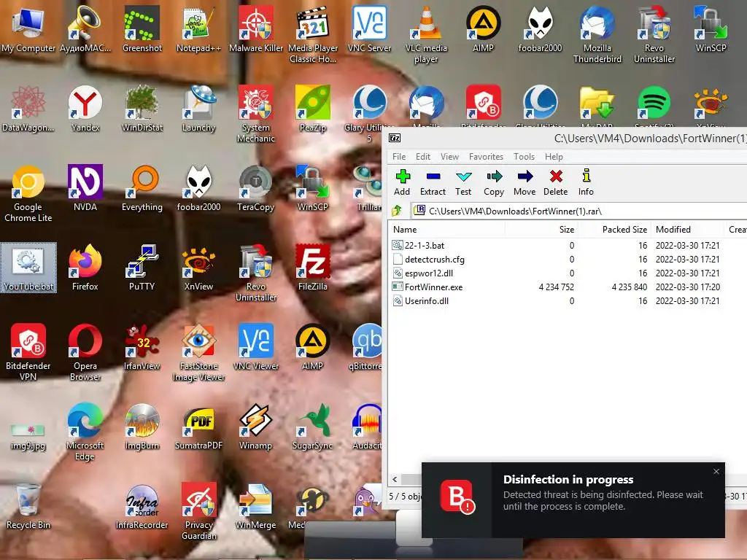Open the Greenshot desktop shortcut

142,28
